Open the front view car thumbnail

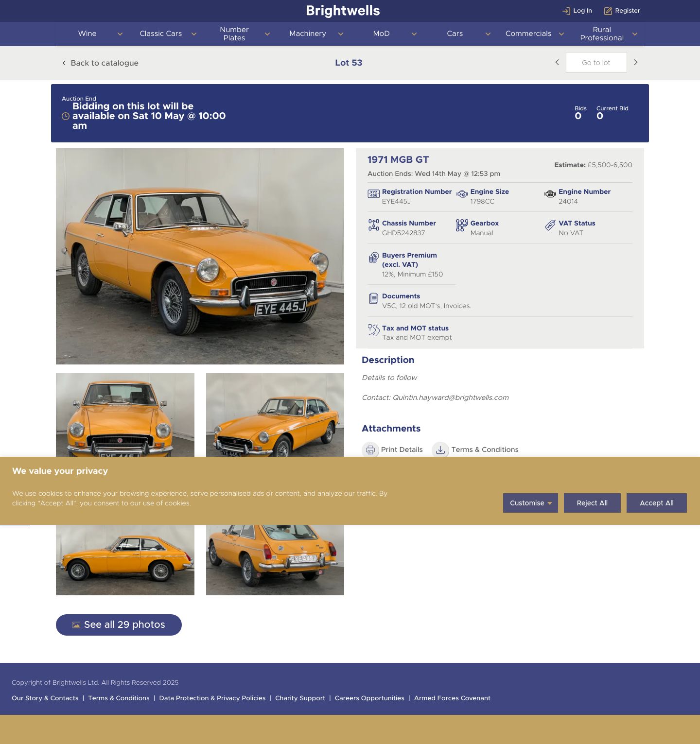tap(125, 415)
